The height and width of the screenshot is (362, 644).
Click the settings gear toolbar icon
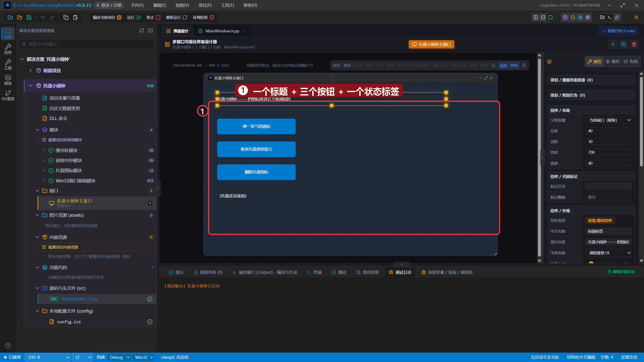pyautogui.click(x=588, y=17)
